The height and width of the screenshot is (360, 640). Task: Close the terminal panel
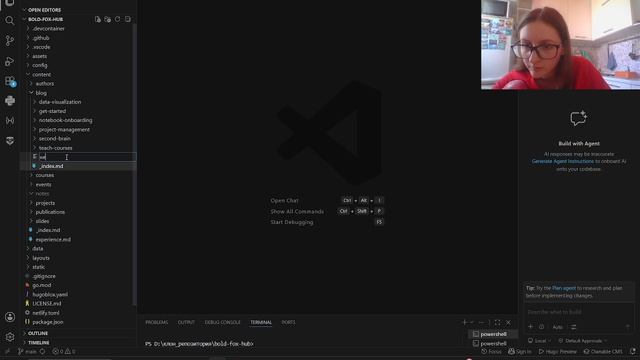click(509, 322)
